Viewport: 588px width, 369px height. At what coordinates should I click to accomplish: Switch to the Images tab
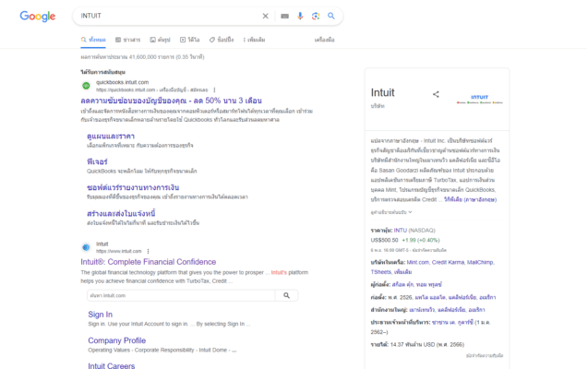(160, 40)
